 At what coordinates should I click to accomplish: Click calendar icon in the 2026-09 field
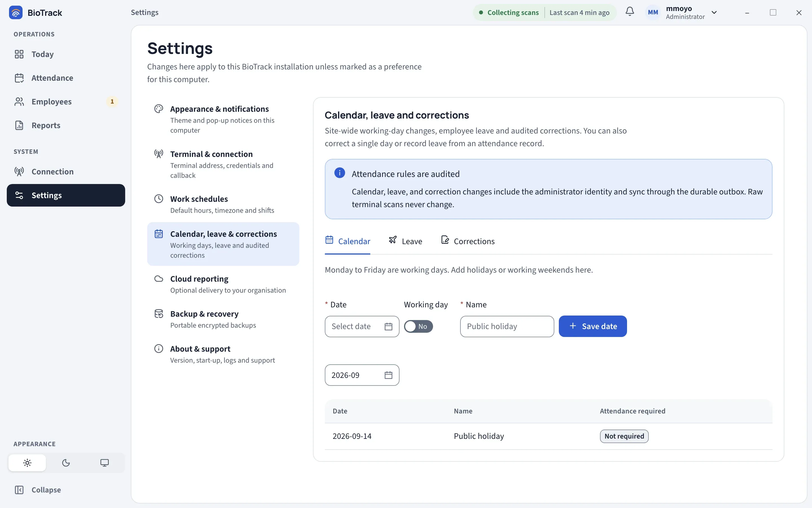[x=388, y=375]
